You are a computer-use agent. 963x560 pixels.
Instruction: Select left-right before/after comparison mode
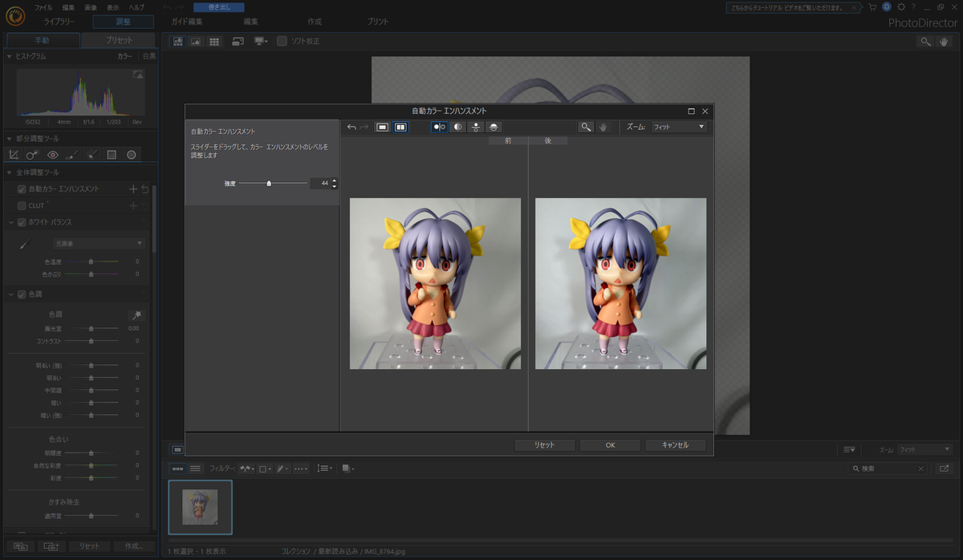440,127
